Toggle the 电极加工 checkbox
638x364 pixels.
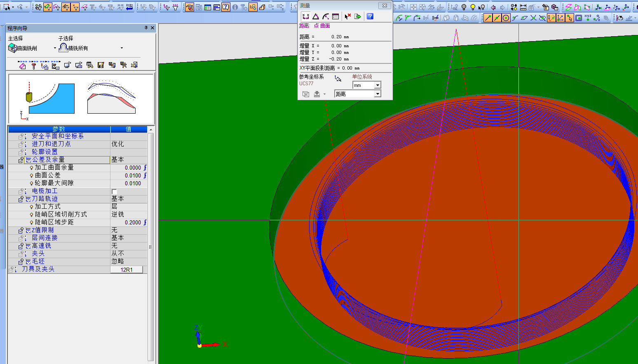point(114,191)
